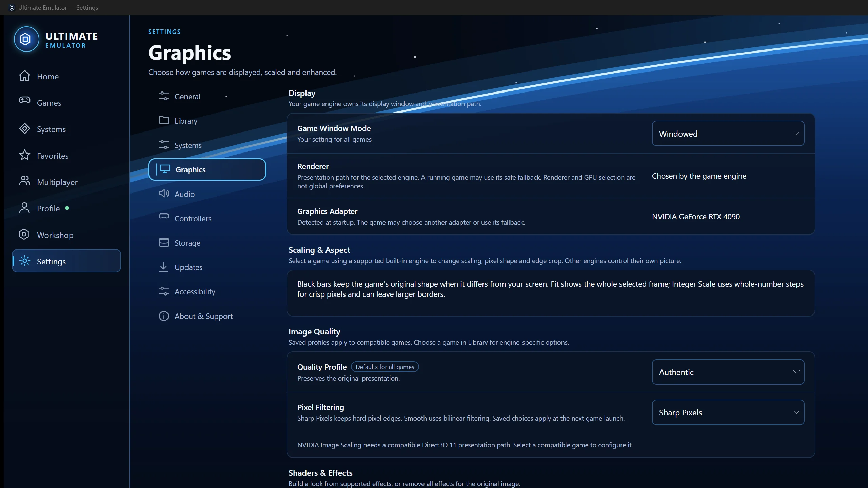Open the Favorites section
Screen dimensions: 868x488
[66, 156]
